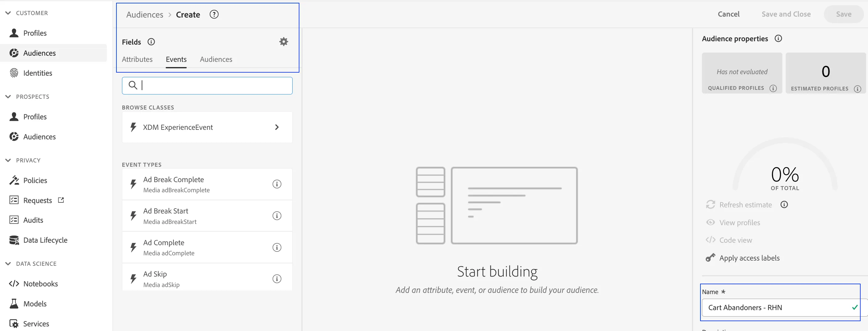Click the info icon beside Refresh estimate
Image resolution: width=868 pixels, height=331 pixels.
784,205
